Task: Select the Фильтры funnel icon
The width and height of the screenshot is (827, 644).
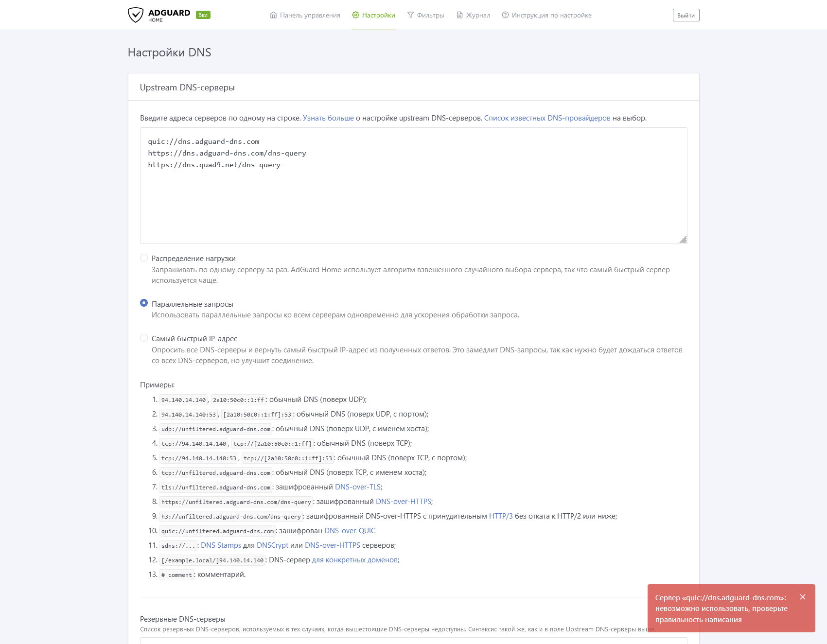Action: [410, 15]
